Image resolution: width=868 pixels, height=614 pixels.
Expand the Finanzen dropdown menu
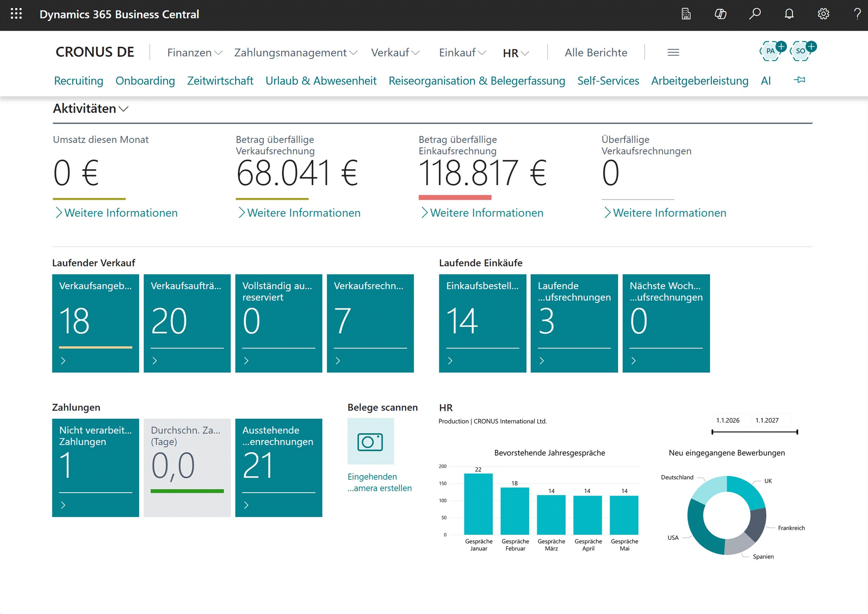coord(195,52)
